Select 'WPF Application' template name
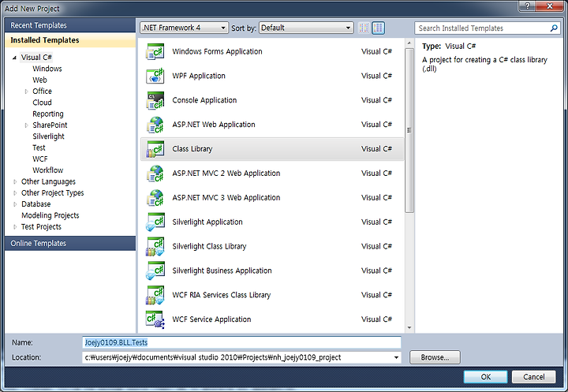Image resolution: width=568 pixels, height=392 pixels. click(x=199, y=76)
